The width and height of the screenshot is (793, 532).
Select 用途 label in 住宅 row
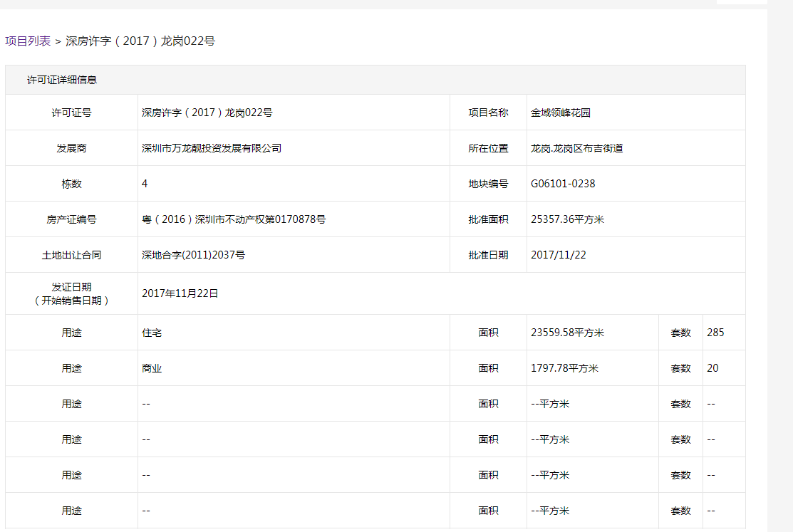[71, 333]
